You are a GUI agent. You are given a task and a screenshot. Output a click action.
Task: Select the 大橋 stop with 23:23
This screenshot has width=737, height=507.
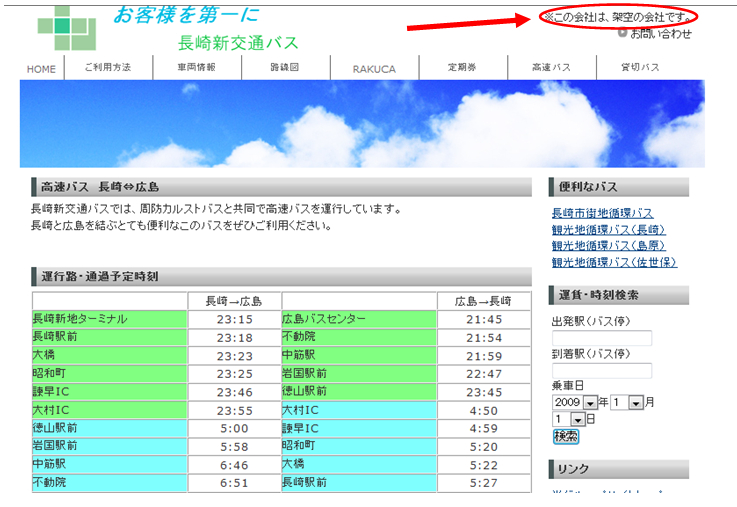[x=110, y=355]
